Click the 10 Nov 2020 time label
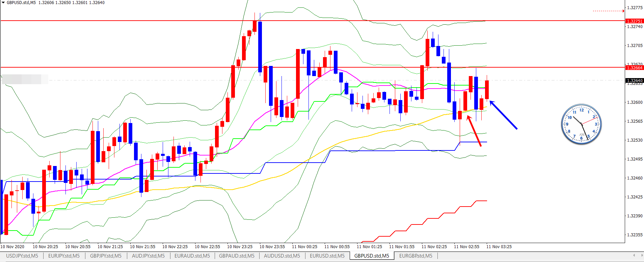 click(12, 246)
